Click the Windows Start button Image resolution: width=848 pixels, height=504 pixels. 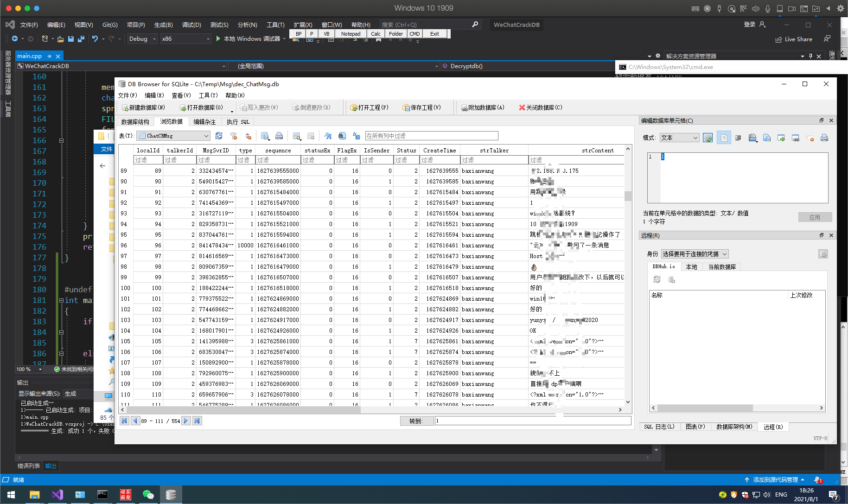click(x=11, y=495)
